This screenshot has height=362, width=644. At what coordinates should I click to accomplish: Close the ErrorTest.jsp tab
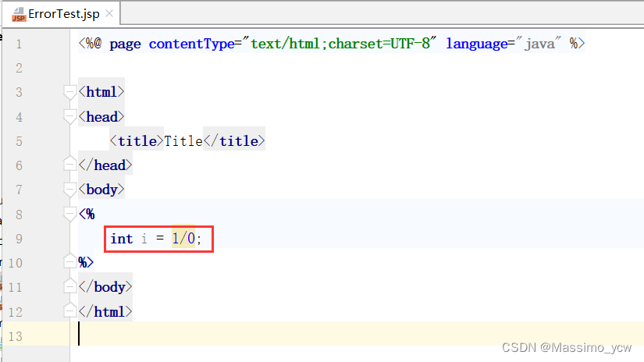click(109, 13)
